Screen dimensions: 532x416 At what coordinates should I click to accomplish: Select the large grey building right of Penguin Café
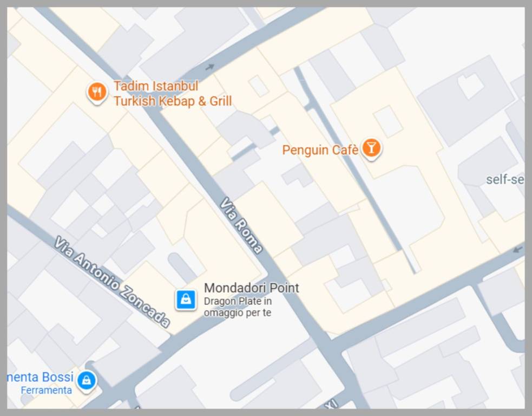[467, 101]
